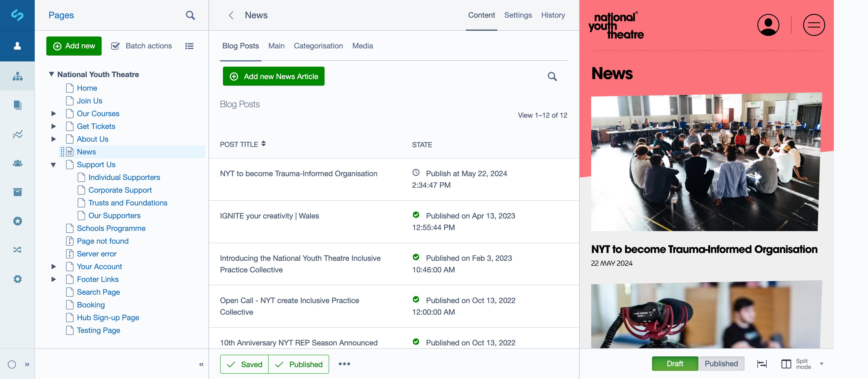Open the site tree sidebar icon

pyautogui.click(x=17, y=76)
